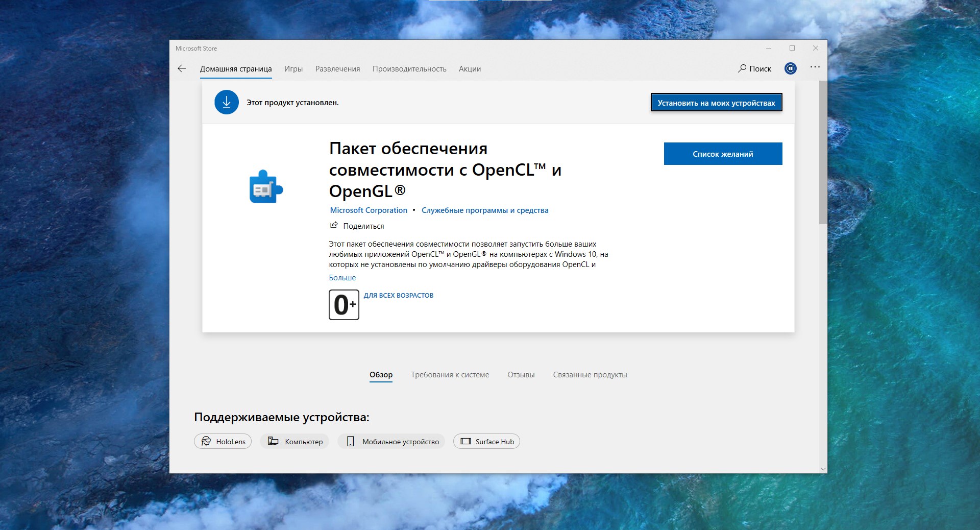Click the vertical scrollbar thumb

pos(823,152)
